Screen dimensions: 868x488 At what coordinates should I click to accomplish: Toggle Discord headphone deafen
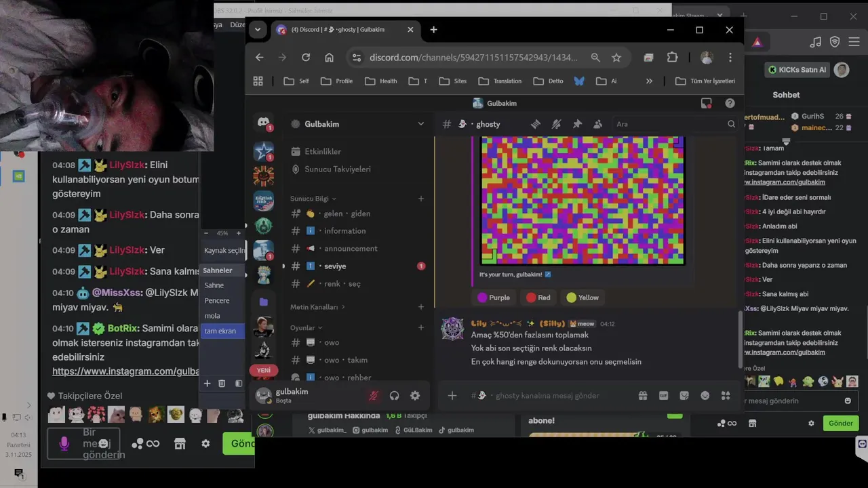tap(394, 396)
